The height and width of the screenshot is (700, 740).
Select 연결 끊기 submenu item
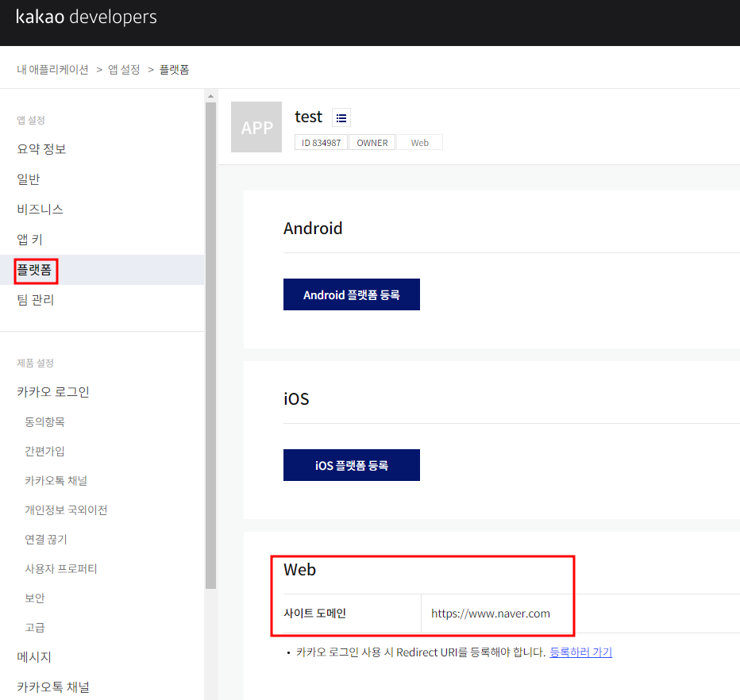pos(46,540)
